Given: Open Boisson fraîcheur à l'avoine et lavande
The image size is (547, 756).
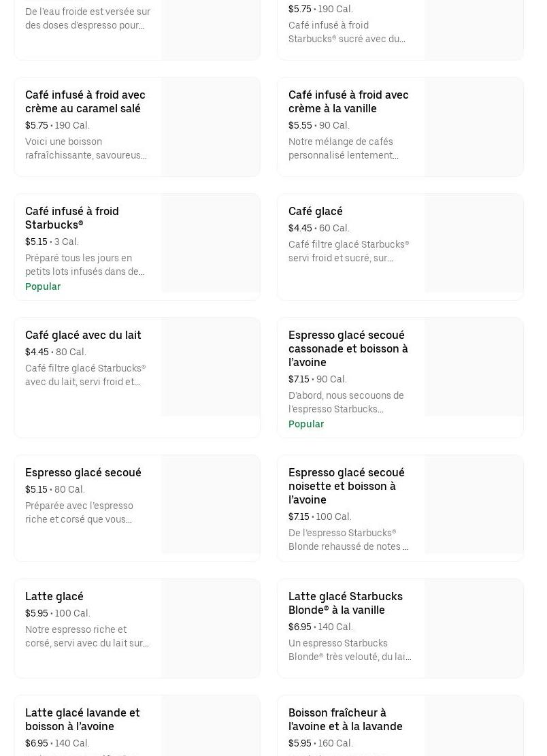Looking at the screenshot, I should pos(346,719).
